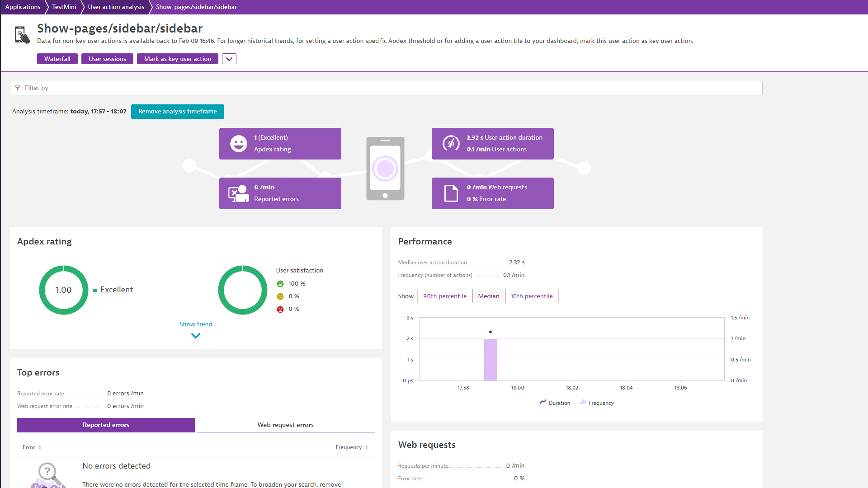Click the Reported errors user icon
Image resolution: width=868 pixels, height=488 pixels.
click(x=238, y=193)
